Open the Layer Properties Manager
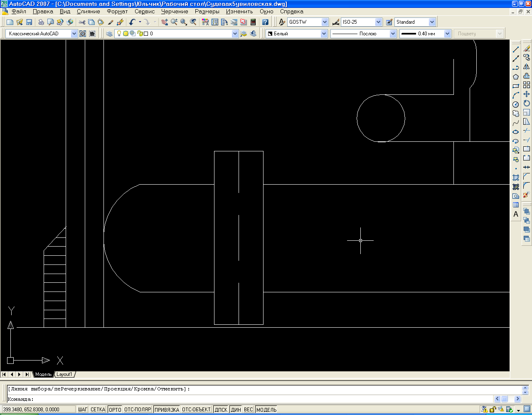The width and height of the screenshot is (532, 415). point(109,34)
